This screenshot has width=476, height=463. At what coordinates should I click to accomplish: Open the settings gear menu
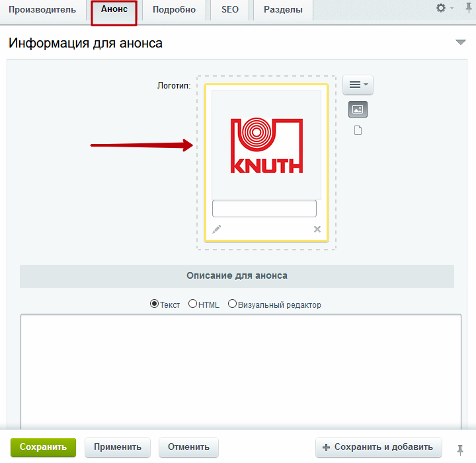tap(444, 8)
